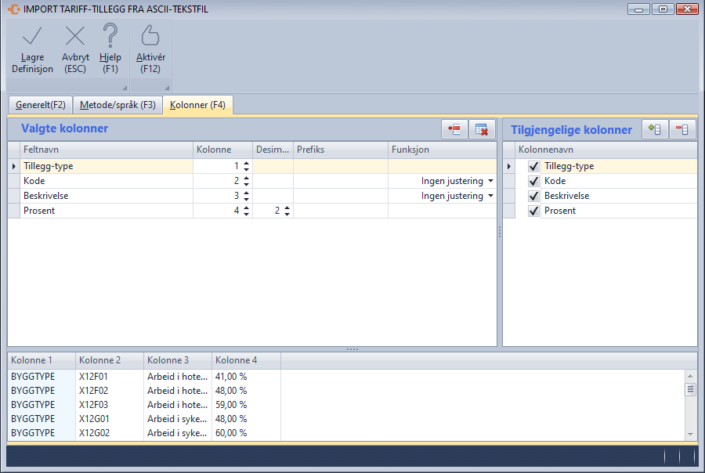Uncheck the Tillegg-type checkbox
This screenshot has width=705, height=473.
[534, 166]
